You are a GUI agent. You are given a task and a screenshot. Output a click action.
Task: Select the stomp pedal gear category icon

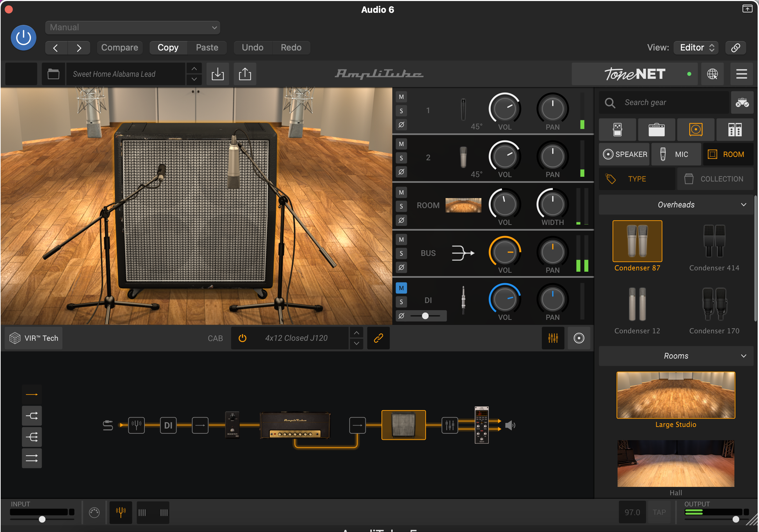(x=617, y=130)
